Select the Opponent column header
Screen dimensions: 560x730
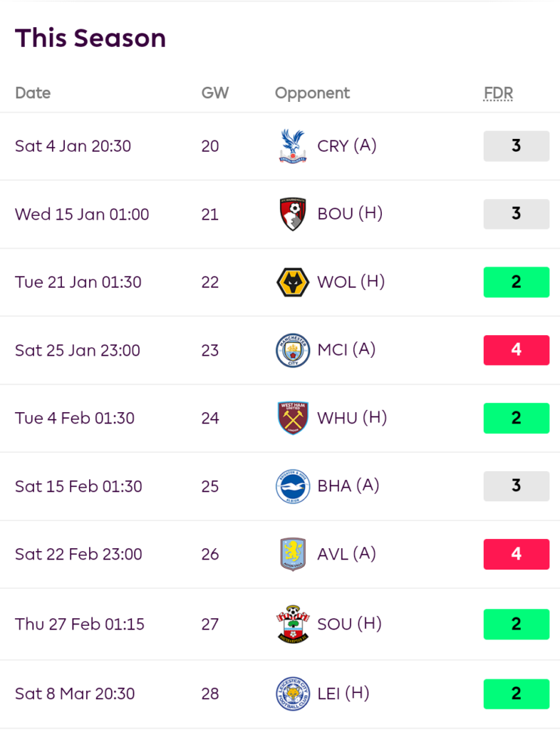click(312, 93)
